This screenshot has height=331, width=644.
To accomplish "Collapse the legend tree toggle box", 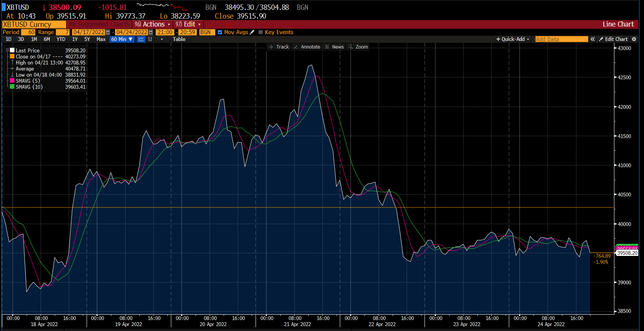I will (7, 50).
